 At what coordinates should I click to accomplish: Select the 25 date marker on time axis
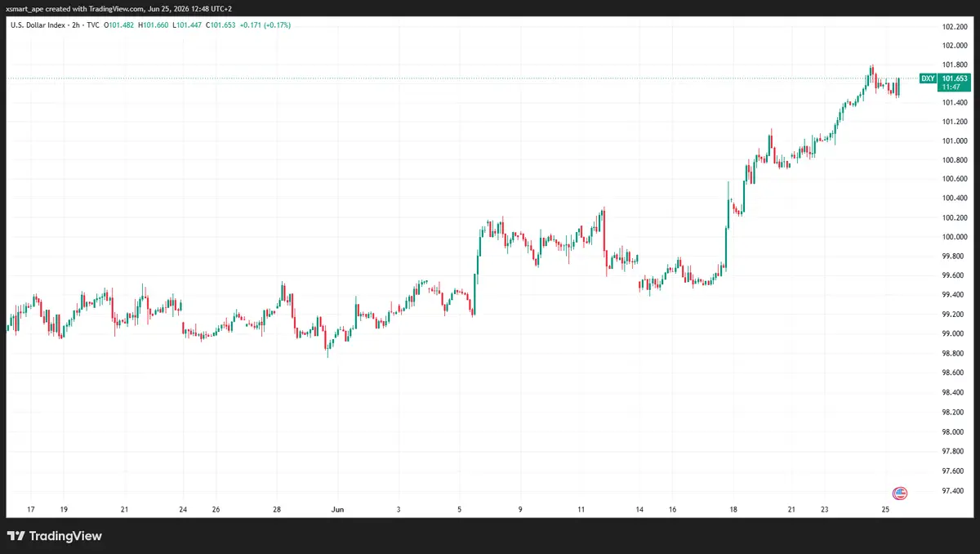click(885, 509)
